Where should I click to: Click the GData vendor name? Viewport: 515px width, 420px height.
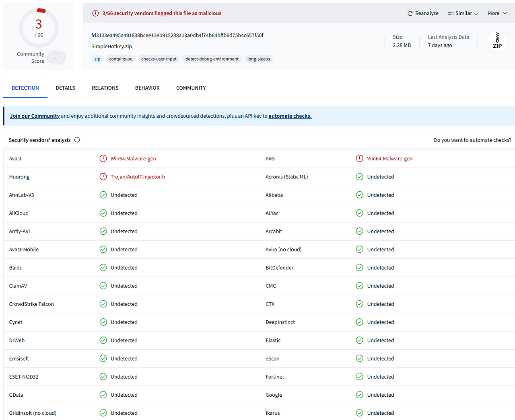click(16, 395)
